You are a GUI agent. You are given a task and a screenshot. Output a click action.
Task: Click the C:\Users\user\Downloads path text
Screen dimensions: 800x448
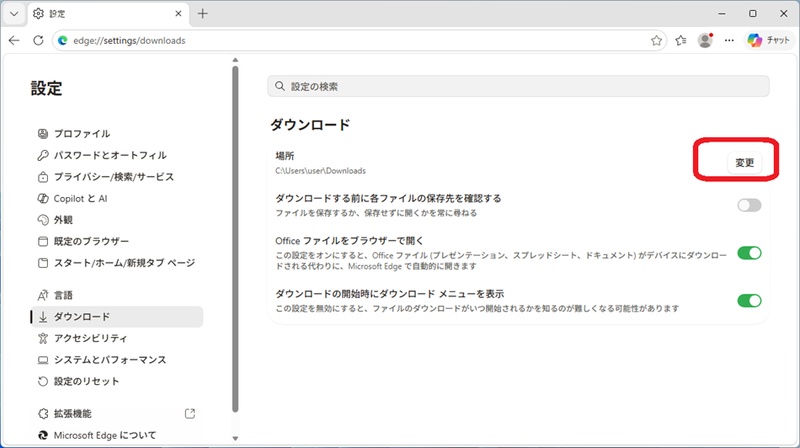(x=320, y=171)
